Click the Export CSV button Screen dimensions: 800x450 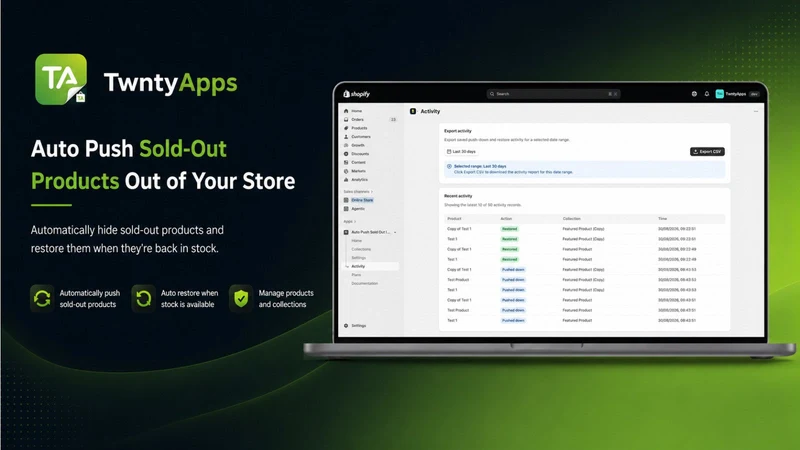707,152
